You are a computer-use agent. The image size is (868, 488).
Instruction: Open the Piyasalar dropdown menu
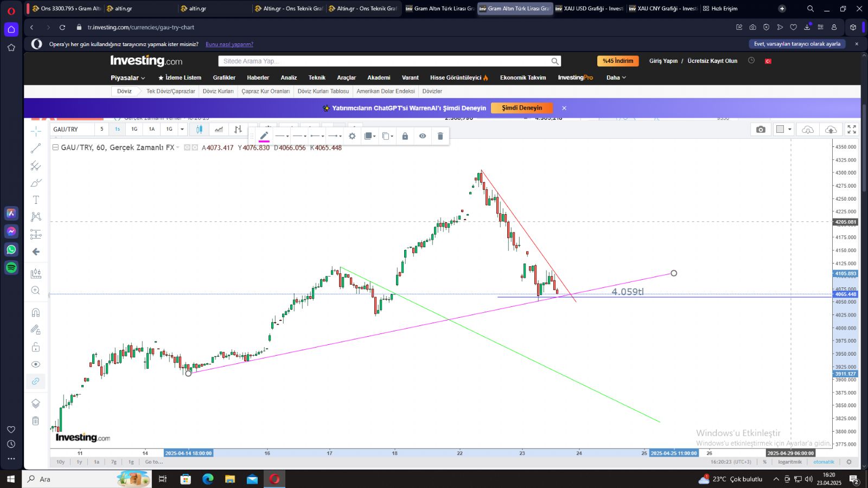127,78
